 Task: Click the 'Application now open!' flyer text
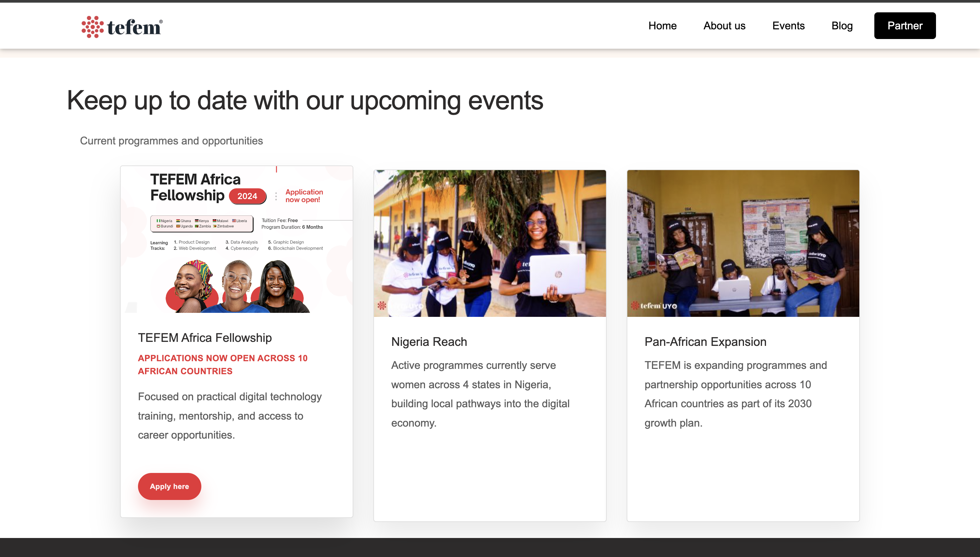coord(304,195)
